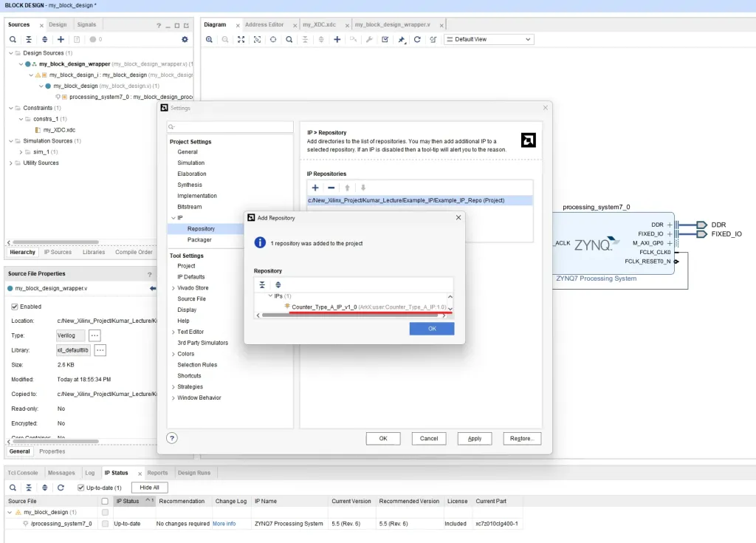Viewport: 756px width, 543px height.
Task: Click the Settings search field
Action: coord(230,128)
